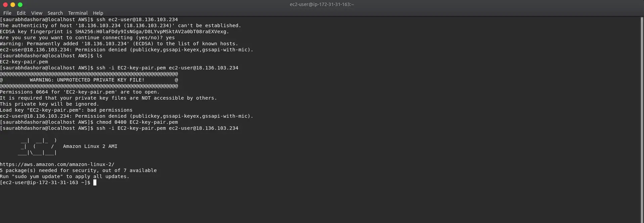Click EC2-key-pair.pem in the ls output
The image size is (644, 223).
point(24,62)
